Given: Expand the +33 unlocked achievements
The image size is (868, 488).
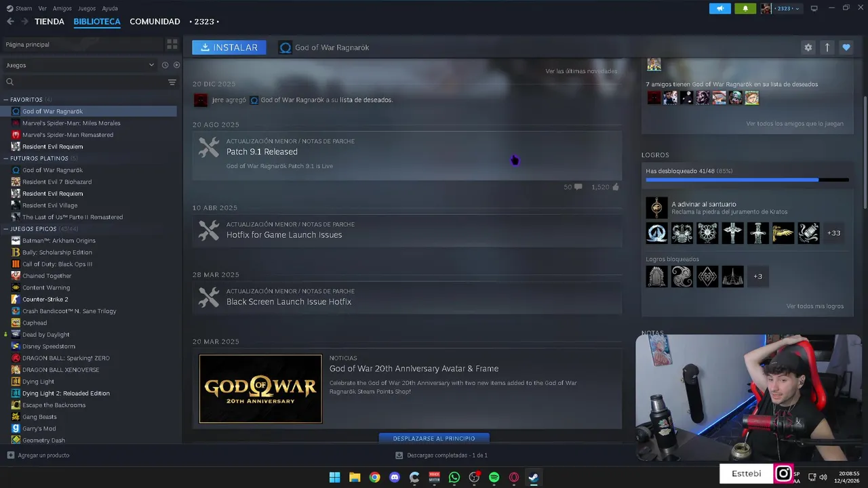Looking at the screenshot, I should [834, 233].
